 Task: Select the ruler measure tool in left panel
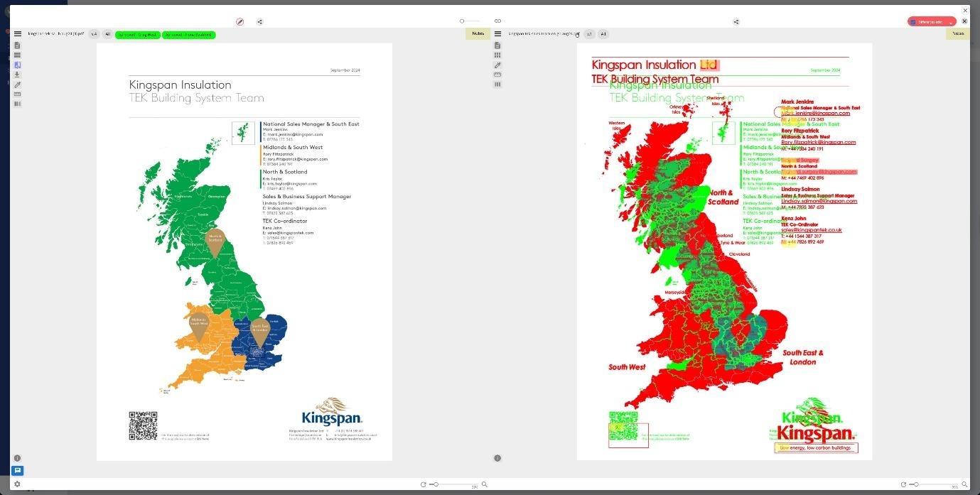click(18, 94)
